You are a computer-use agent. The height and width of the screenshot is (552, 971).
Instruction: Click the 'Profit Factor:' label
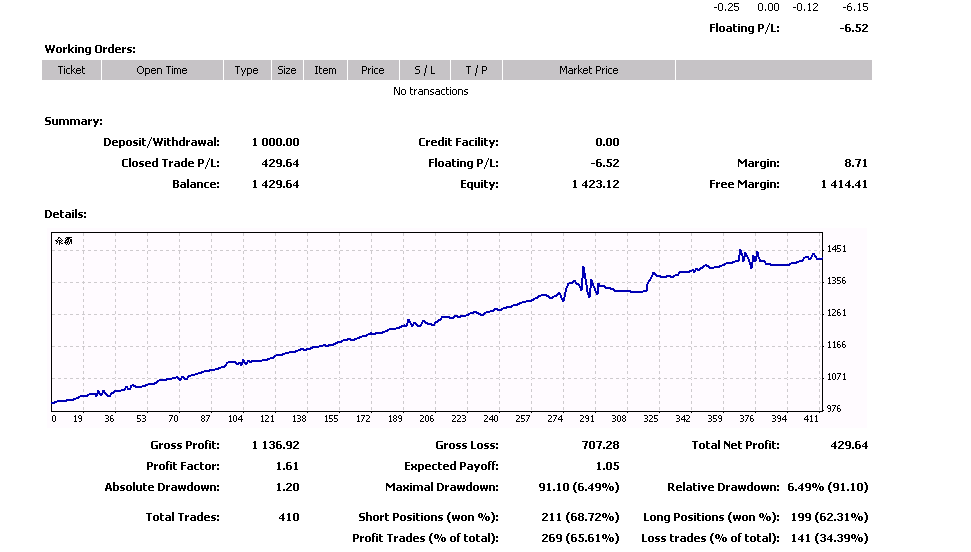(x=183, y=466)
